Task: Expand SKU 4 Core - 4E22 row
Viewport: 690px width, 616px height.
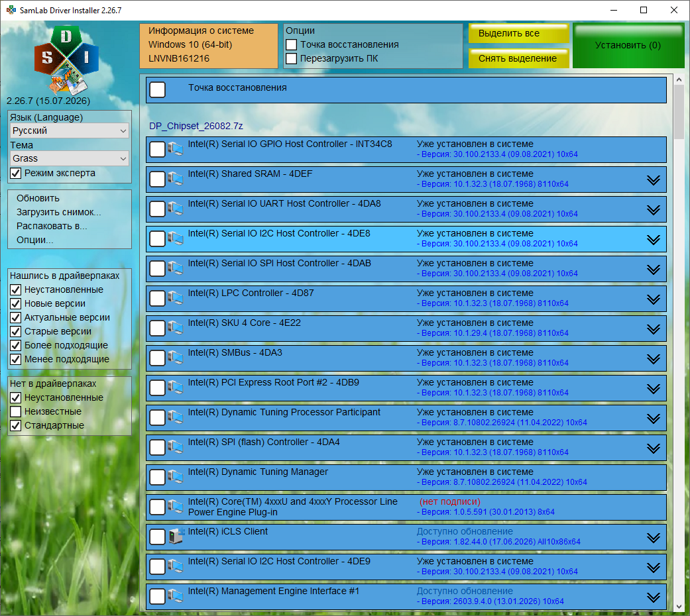Action: tap(654, 329)
